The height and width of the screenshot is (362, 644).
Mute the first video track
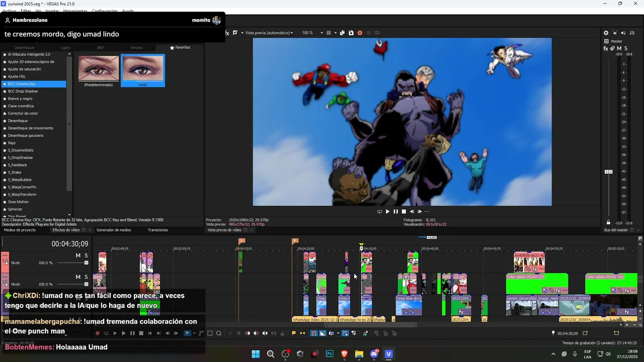78,255
